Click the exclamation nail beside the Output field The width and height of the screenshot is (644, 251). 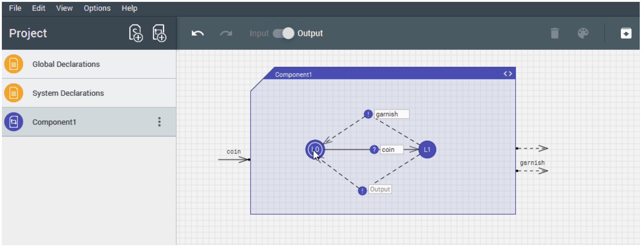(362, 191)
